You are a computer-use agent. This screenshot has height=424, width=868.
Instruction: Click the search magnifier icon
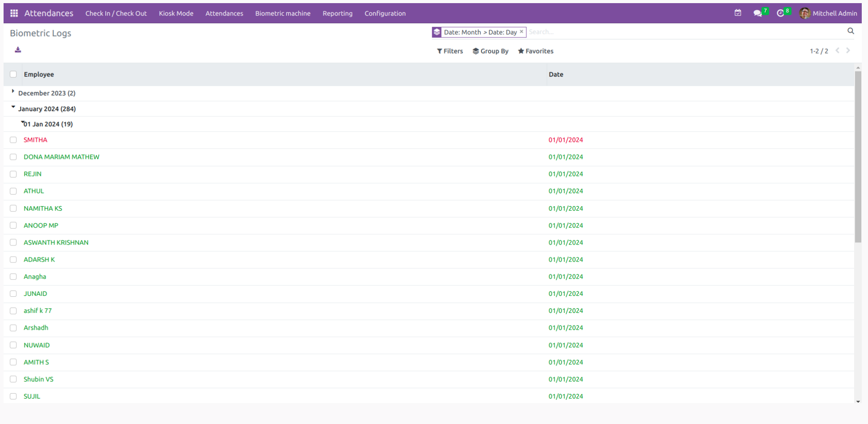pos(851,31)
